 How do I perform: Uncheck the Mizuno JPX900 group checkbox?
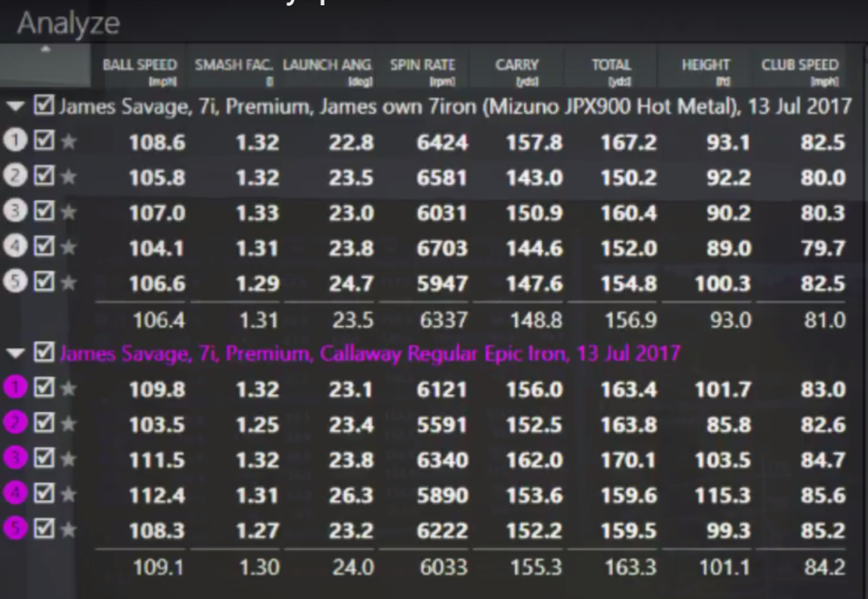coord(44,106)
